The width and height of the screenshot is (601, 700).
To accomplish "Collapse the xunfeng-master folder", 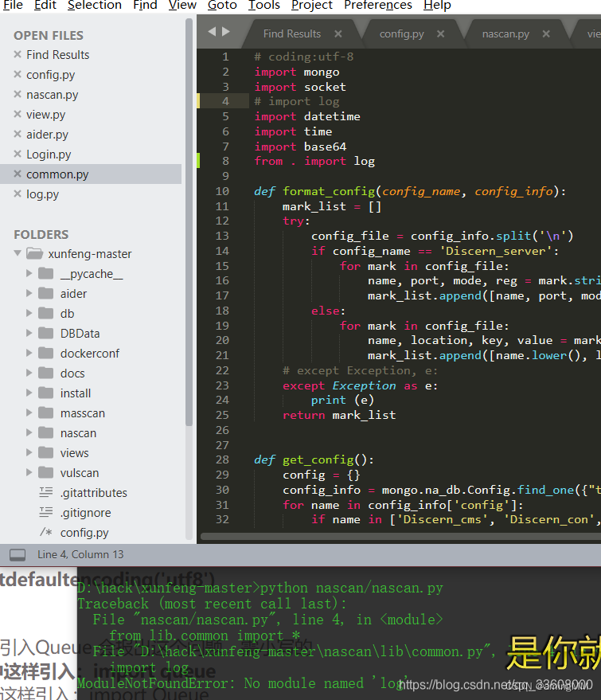I will (18, 253).
